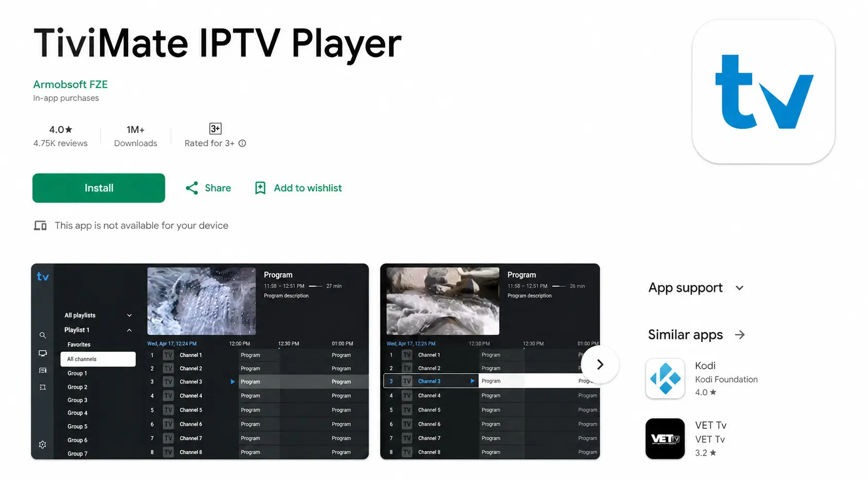Click the Install button
The width and height of the screenshot is (868, 480).
(x=99, y=188)
